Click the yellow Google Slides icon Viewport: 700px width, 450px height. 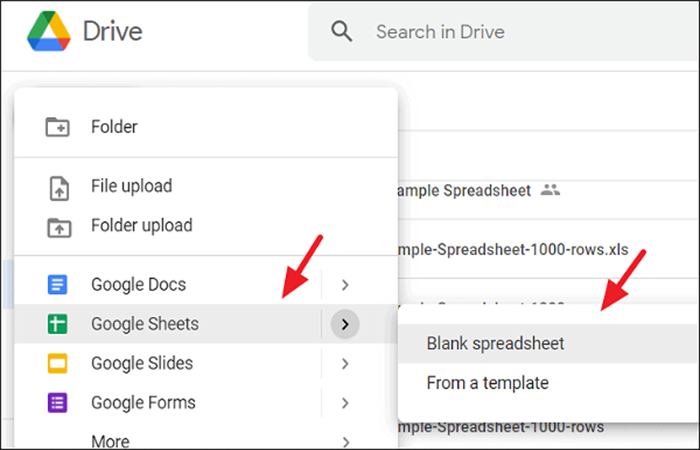pyautogui.click(x=58, y=363)
